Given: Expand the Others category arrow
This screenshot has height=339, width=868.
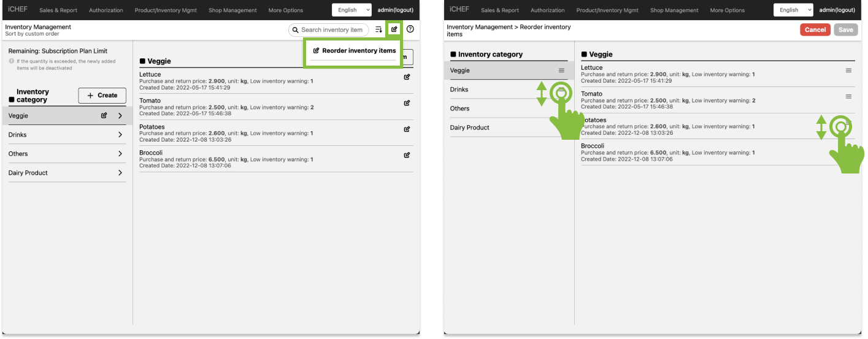Looking at the screenshot, I should tap(120, 154).
